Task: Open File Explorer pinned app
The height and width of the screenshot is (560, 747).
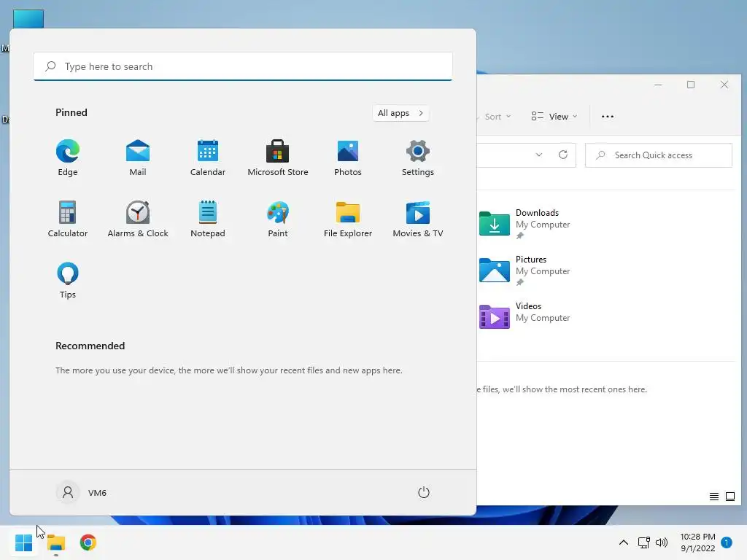Action: click(348, 219)
